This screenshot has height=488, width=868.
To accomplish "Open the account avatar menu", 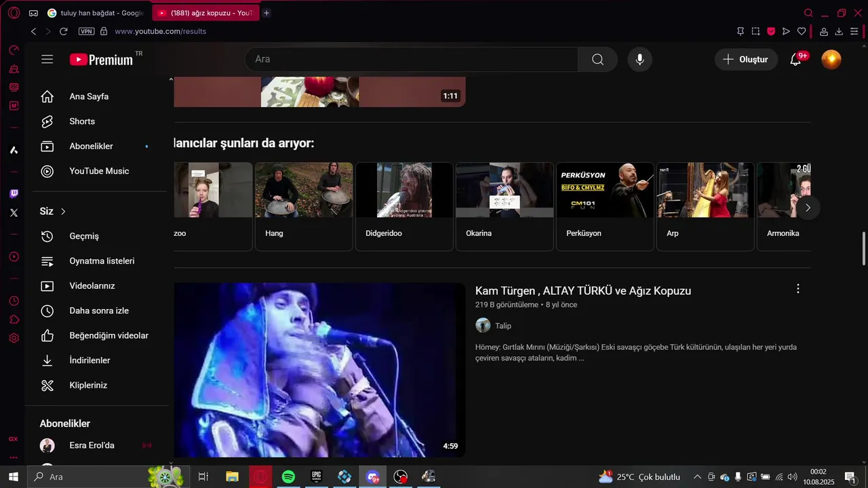I will click(x=831, y=60).
